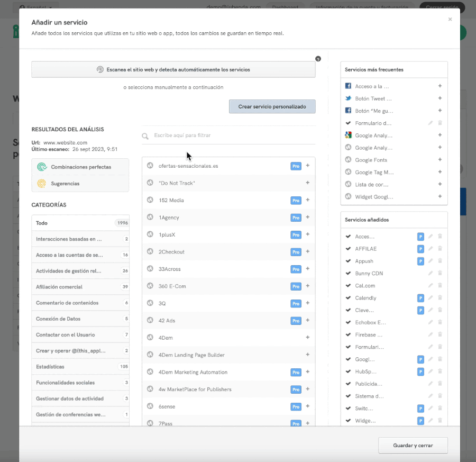Open Combinaciones perfectas results
Viewport: 476px width, 462px height.
[x=80, y=167]
